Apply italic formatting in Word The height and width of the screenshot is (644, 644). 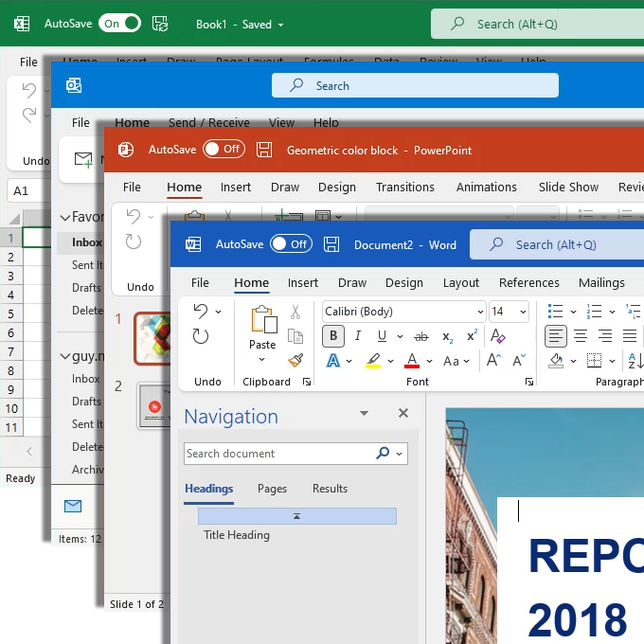click(358, 336)
